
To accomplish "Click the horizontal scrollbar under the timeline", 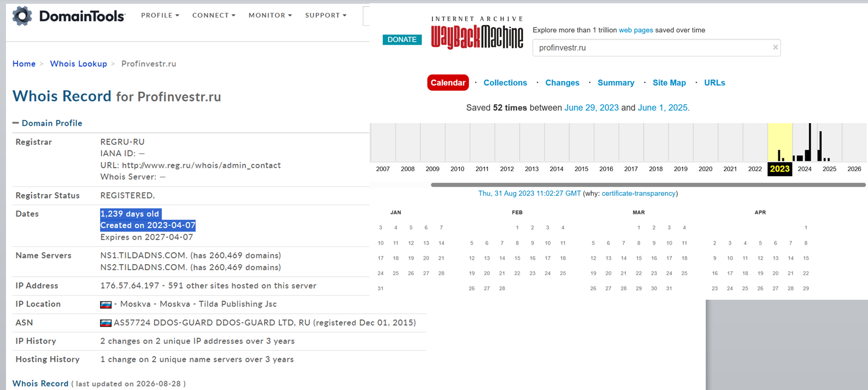I will tap(648, 185).
